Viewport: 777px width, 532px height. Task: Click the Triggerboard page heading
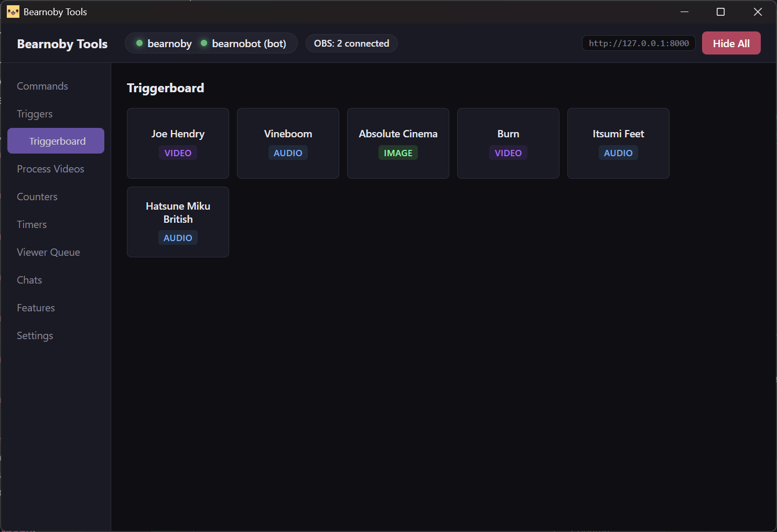(x=166, y=88)
